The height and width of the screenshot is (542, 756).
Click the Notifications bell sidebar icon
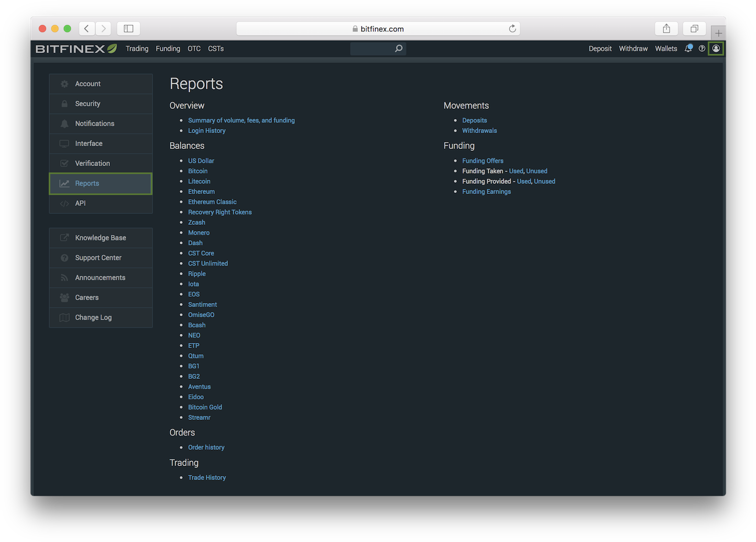point(64,124)
